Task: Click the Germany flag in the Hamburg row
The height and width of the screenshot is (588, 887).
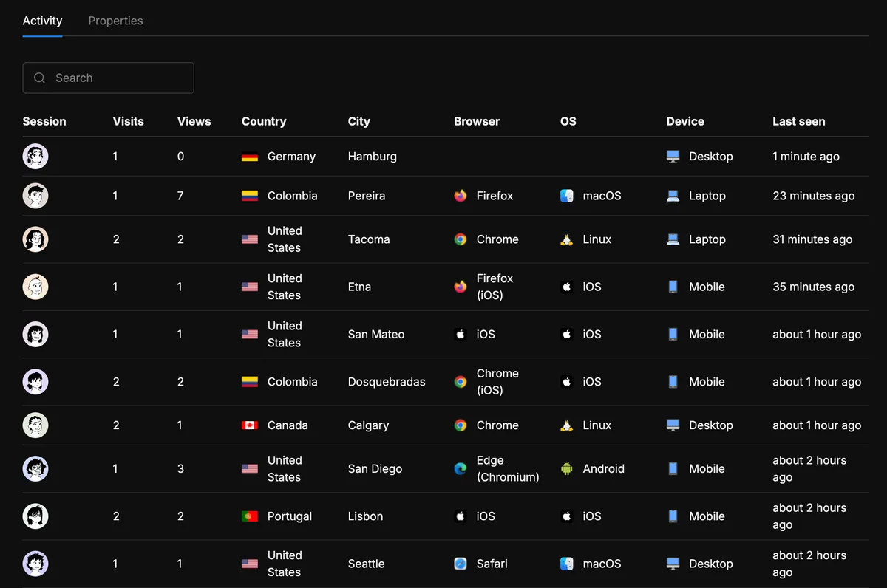Action: [x=250, y=157]
